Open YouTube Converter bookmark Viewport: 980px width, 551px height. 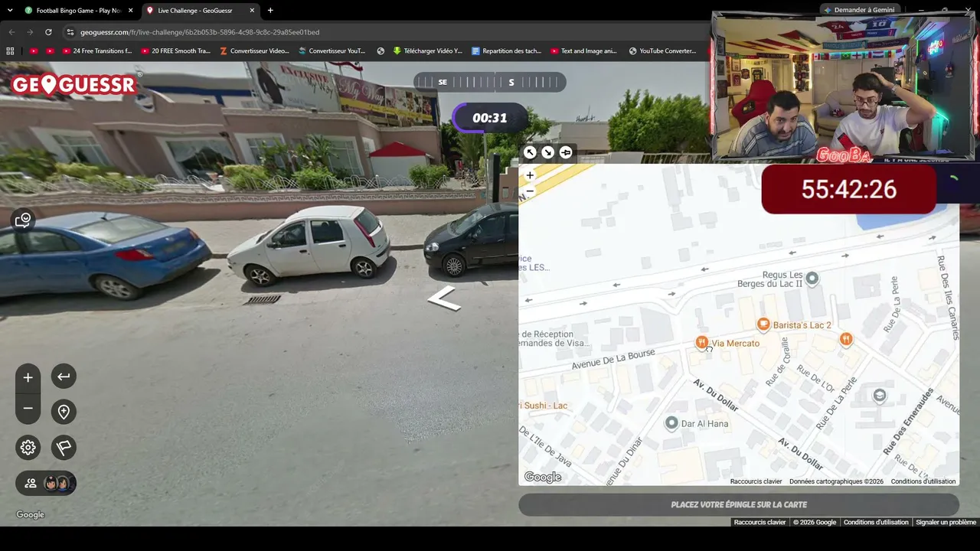(662, 51)
